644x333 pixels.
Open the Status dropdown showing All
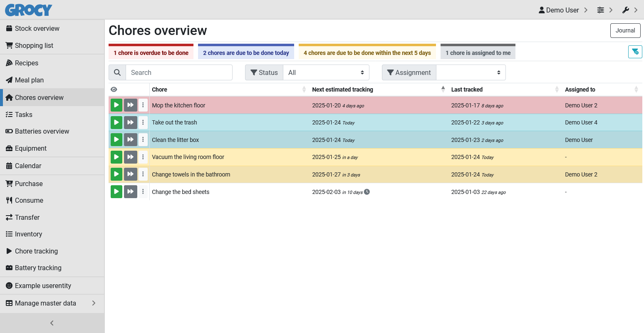[326, 72]
